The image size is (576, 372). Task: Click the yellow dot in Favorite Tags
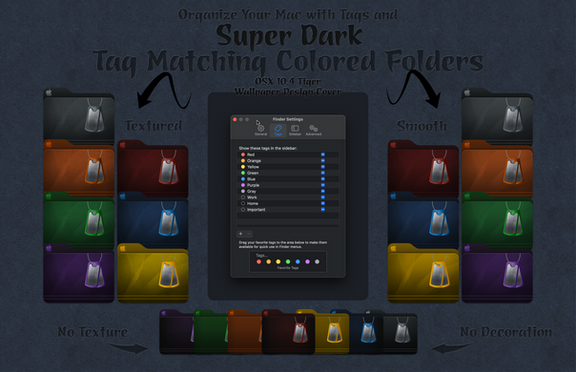[x=278, y=262]
